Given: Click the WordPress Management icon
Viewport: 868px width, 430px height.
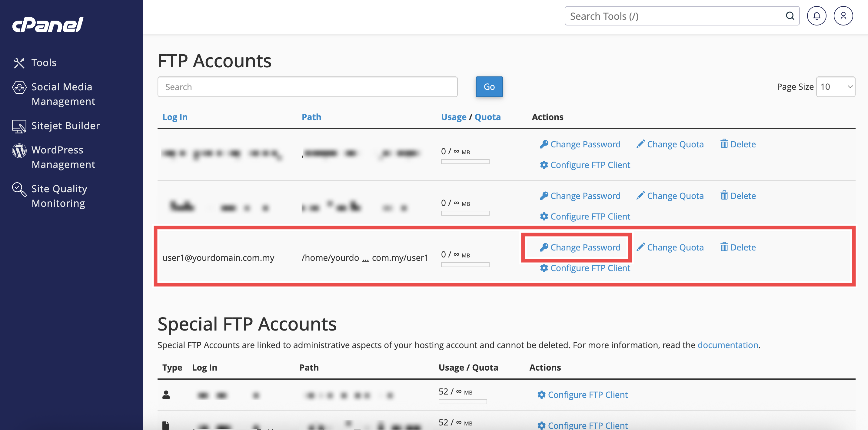Looking at the screenshot, I should (x=19, y=150).
